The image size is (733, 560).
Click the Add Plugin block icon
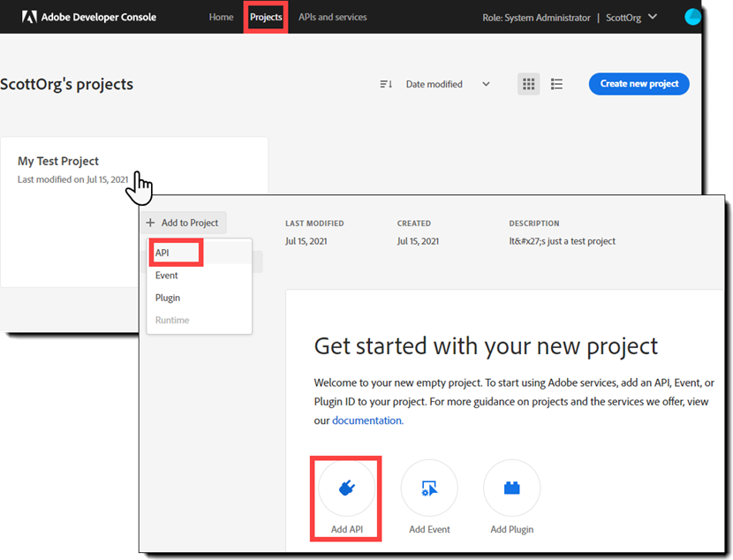pyautogui.click(x=512, y=488)
